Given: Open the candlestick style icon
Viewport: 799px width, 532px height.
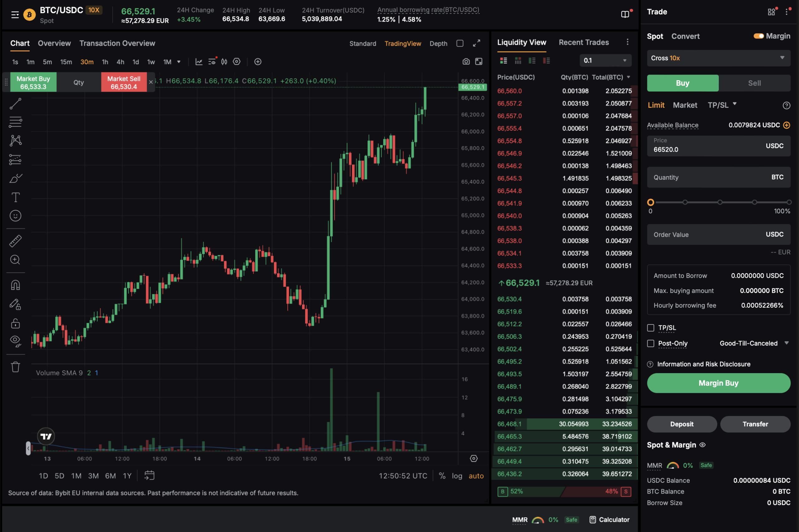Looking at the screenshot, I should [x=224, y=62].
